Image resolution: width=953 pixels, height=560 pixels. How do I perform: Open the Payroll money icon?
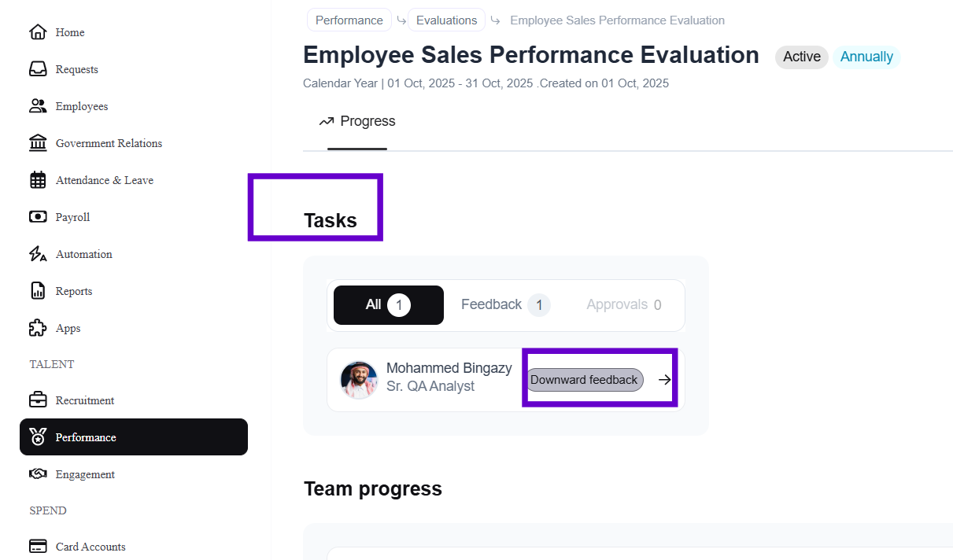tap(38, 217)
